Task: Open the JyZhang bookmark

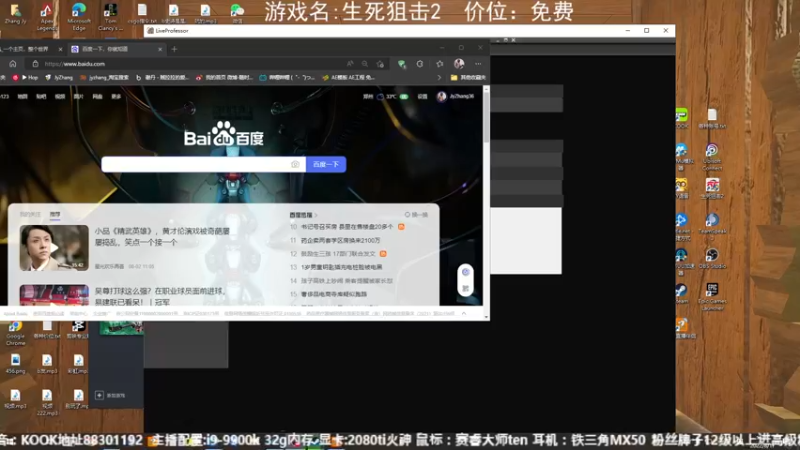Action: point(59,78)
